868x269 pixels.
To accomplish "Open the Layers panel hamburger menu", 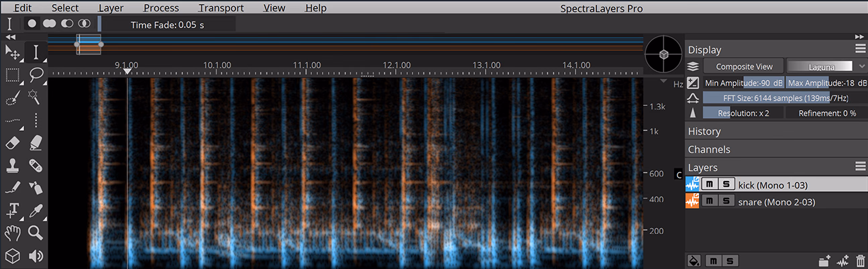I will click(x=860, y=166).
